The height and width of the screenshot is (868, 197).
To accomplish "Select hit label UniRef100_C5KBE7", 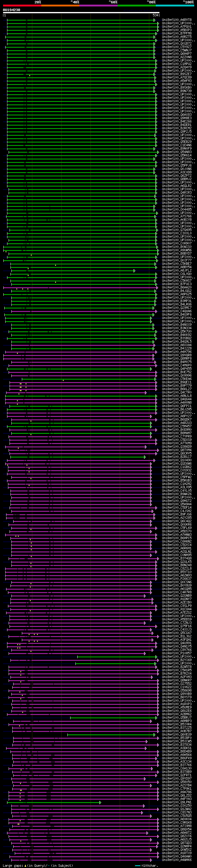I will coord(176,264).
